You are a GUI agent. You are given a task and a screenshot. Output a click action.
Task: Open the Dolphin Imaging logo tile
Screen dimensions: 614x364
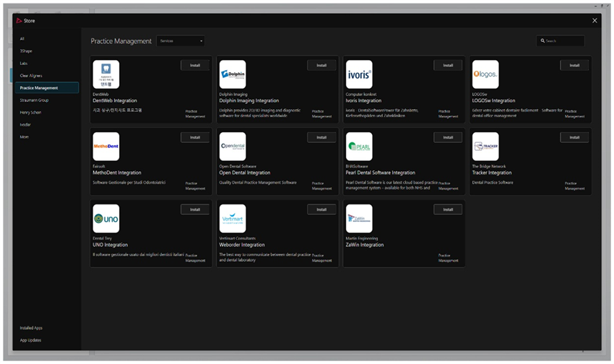pos(233,74)
